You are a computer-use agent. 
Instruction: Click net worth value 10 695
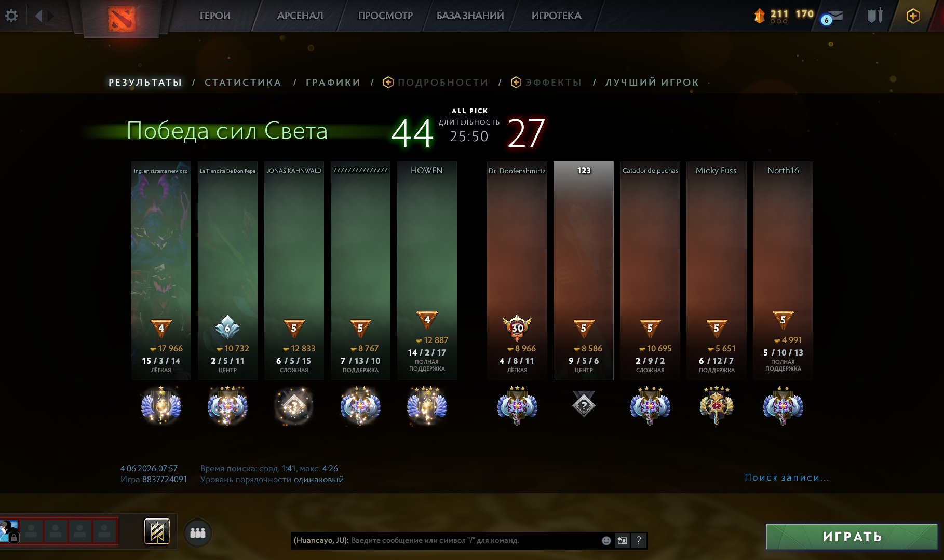(655, 349)
